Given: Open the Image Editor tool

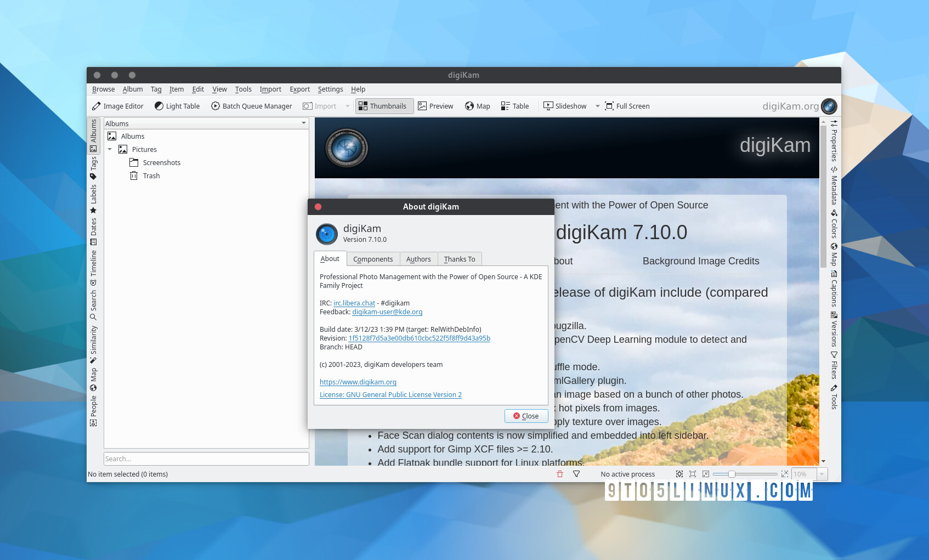Looking at the screenshot, I should [x=118, y=106].
